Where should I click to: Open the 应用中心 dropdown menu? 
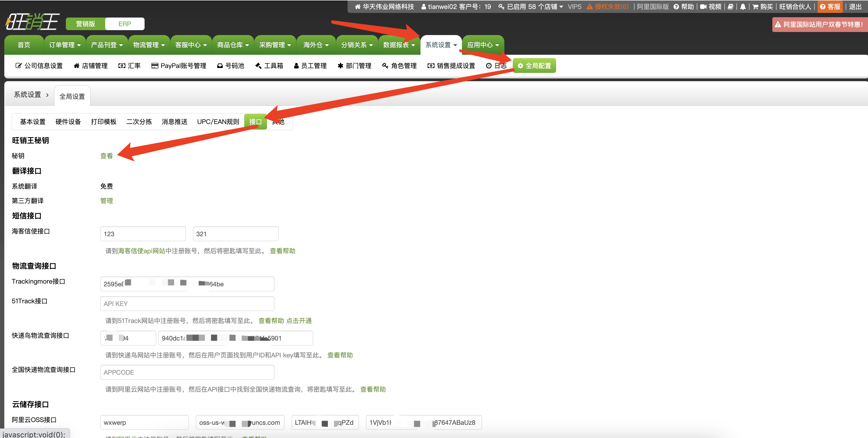click(483, 45)
